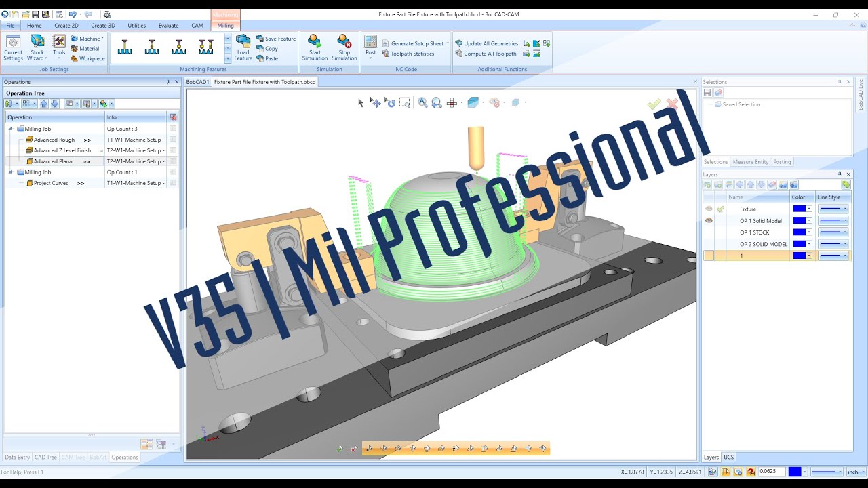Click the Material button

pyautogui.click(x=85, y=49)
